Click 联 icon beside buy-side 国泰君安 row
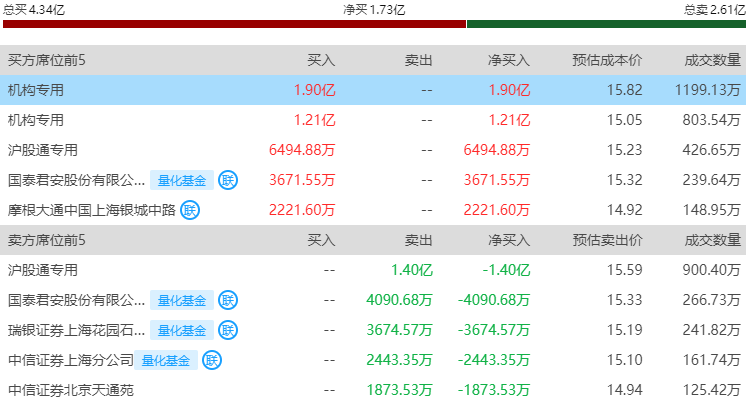 tap(228, 180)
